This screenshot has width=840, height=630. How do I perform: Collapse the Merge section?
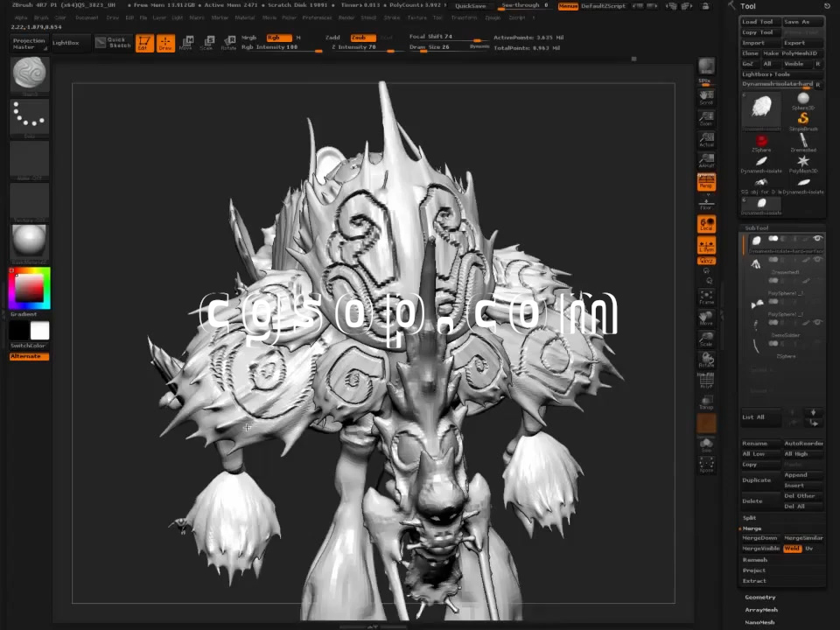coord(752,528)
